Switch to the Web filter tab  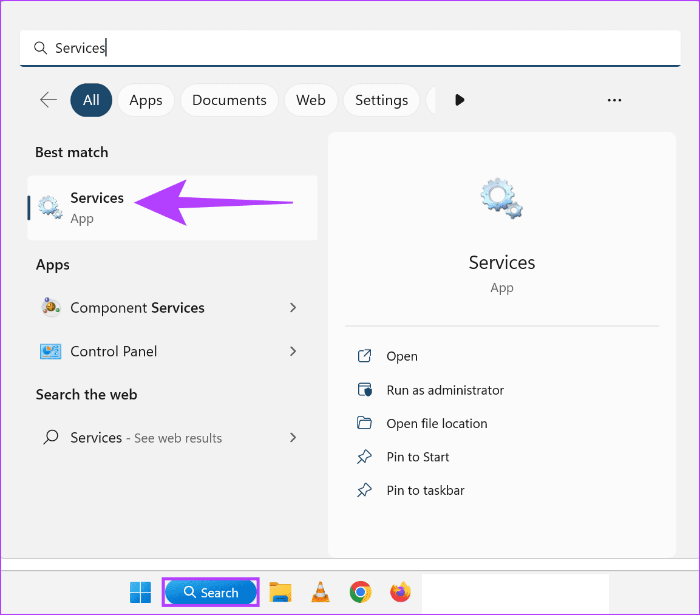pyautogui.click(x=311, y=100)
